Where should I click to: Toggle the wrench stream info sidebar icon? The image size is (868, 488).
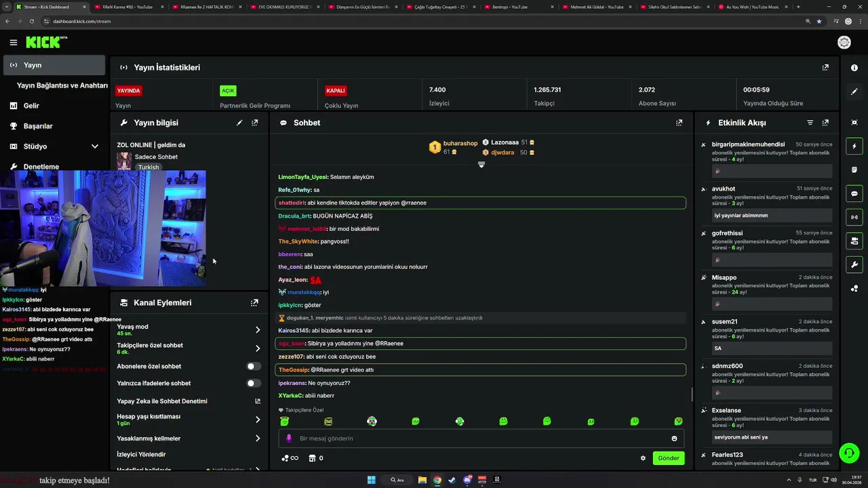tap(854, 264)
